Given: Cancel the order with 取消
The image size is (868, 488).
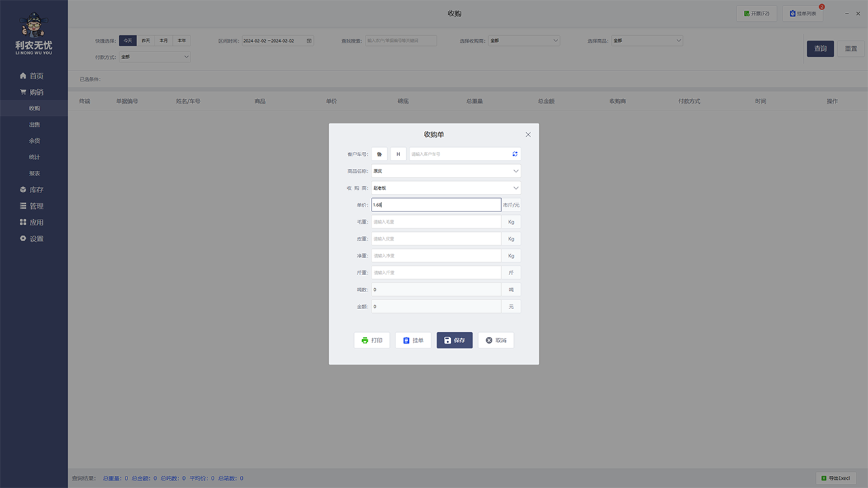Looking at the screenshot, I should coord(496,340).
